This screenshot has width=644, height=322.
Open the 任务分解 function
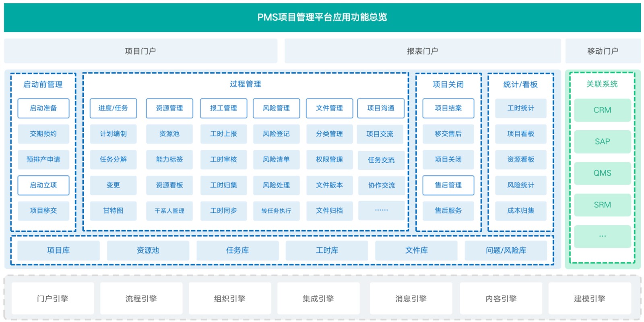tap(113, 160)
